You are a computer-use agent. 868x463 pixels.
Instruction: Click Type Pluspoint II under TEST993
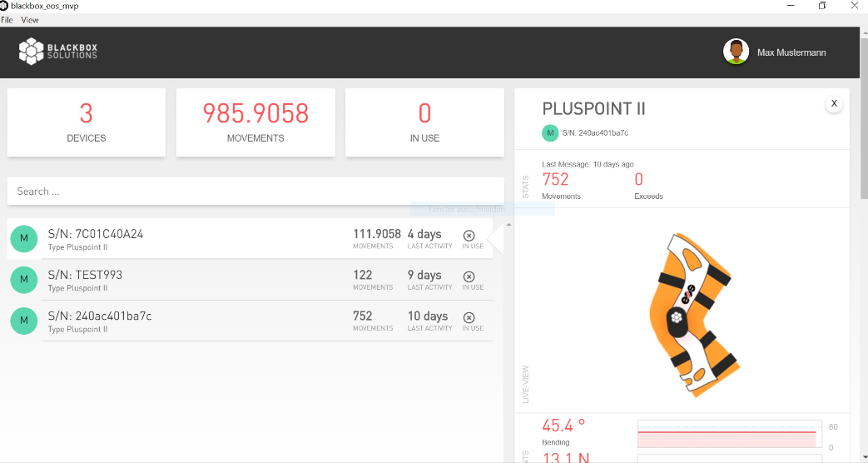77,288
